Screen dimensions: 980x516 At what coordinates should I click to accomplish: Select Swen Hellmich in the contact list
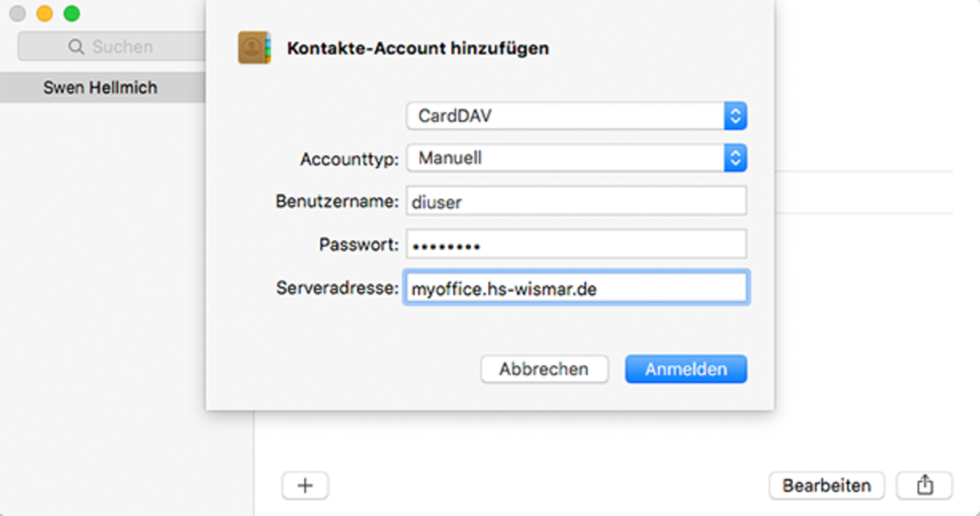[102, 88]
